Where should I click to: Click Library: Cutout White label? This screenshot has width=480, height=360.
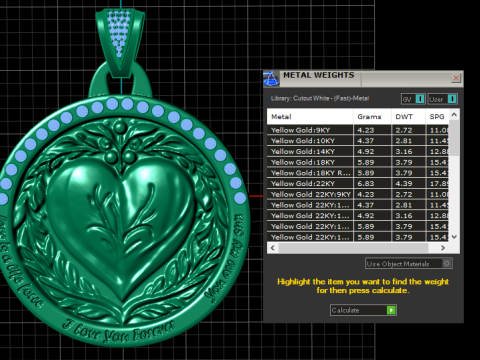point(320,98)
